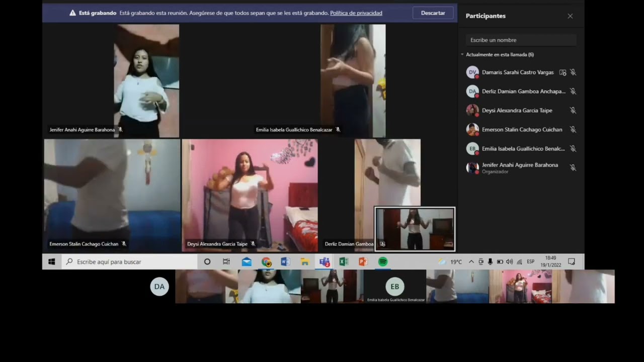This screenshot has height=362, width=644.
Task: Click the participant name Emilia Isabela Guallichico Benalc...
Action: point(523,149)
